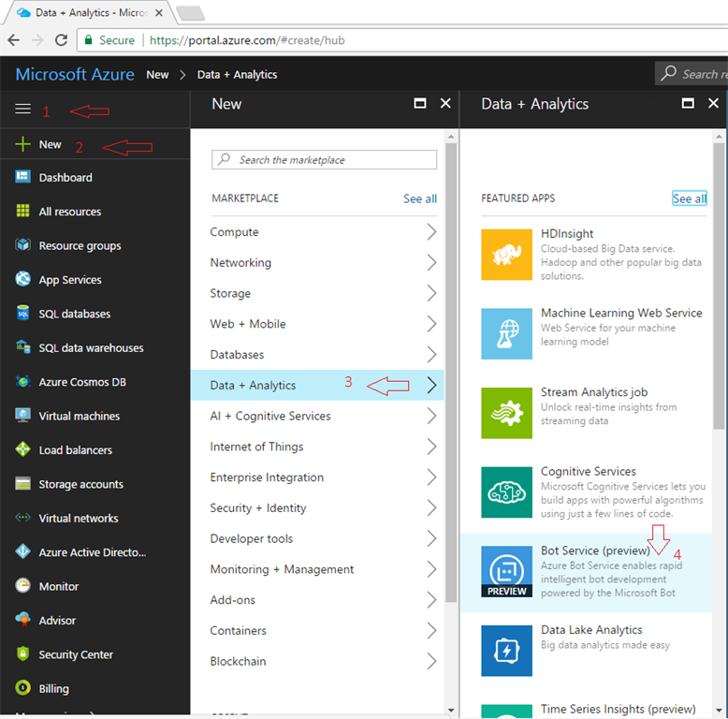Click the App Services globe icon
This screenshot has width=728, height=719.
pyautogui.click(x=22, y=279)
